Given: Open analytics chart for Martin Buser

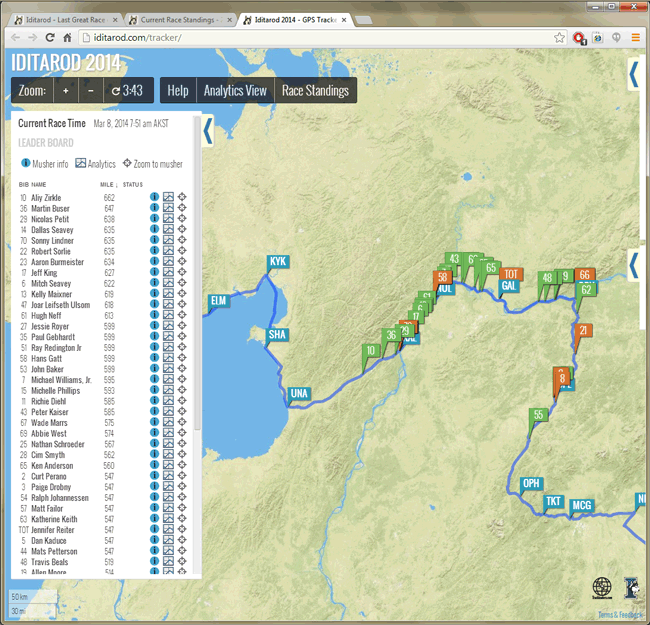Looking at the screenshot, I should 168,208.
